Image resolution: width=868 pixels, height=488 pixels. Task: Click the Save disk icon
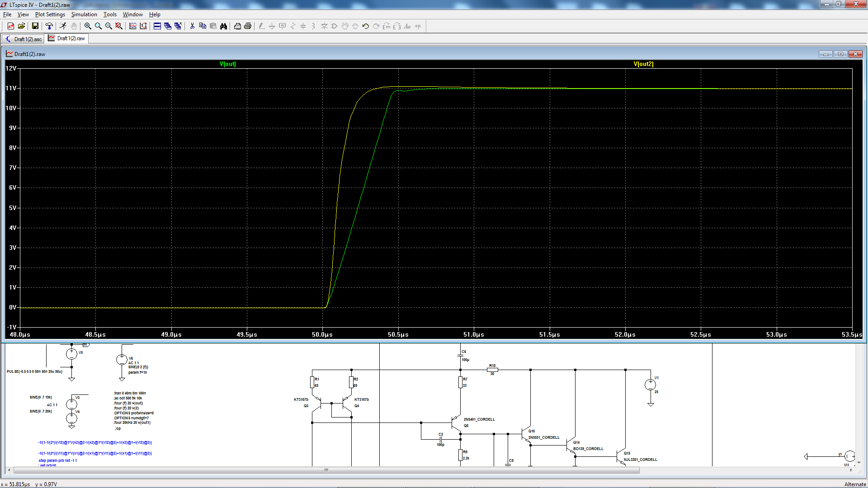[x=35, y=26]
